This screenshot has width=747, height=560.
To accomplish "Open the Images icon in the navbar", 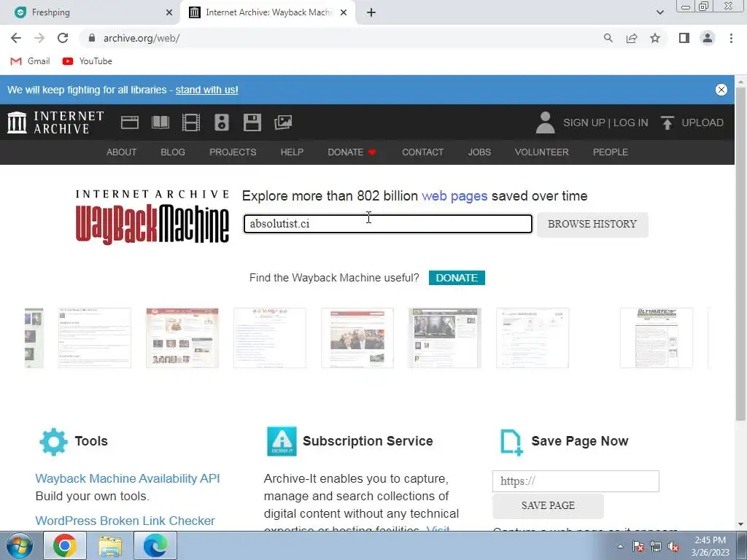I will click(283, 122).
